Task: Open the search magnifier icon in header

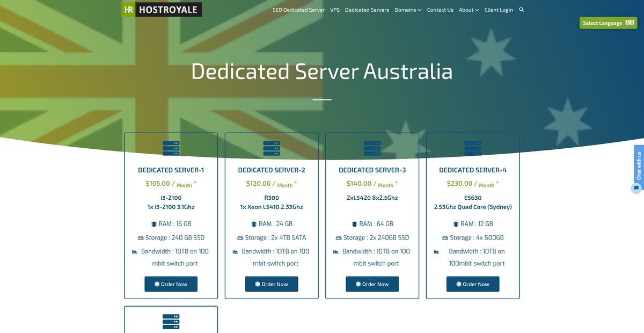Action: (x=522, y=10)
